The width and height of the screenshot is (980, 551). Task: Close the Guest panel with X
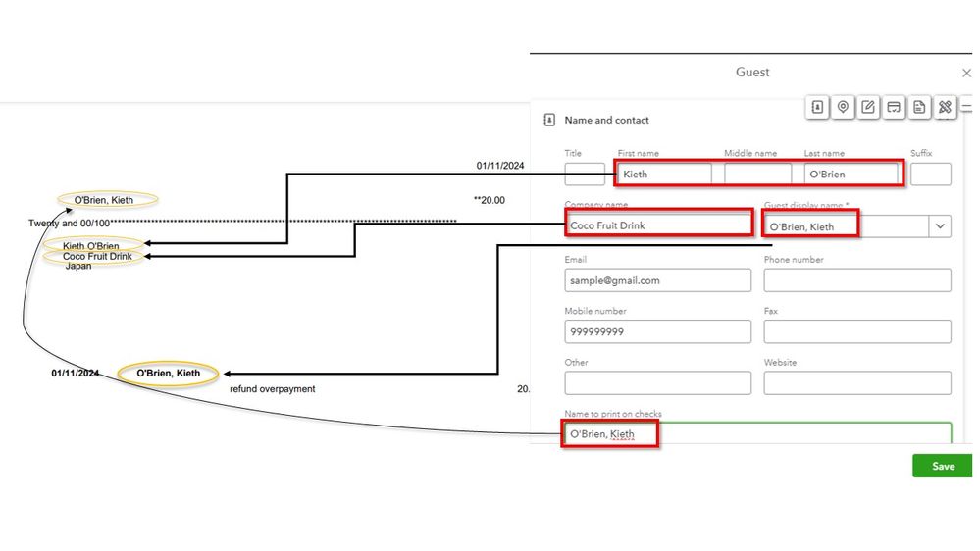point(966,74)
